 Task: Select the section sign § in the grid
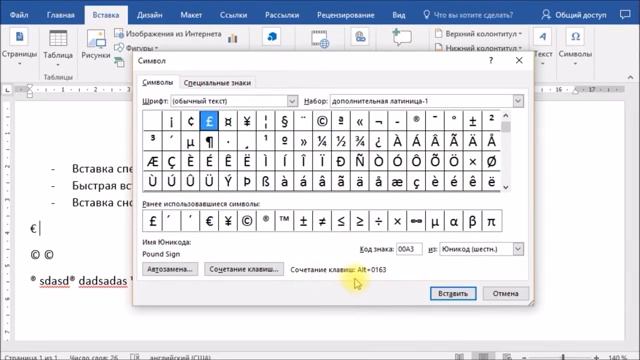click(284, 121)
